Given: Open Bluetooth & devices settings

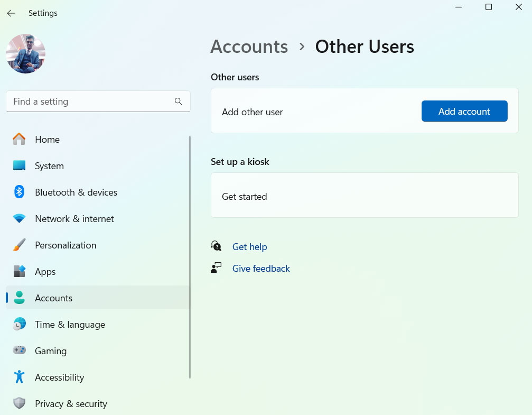Looking at the screenshot, I should coord(97,192).
